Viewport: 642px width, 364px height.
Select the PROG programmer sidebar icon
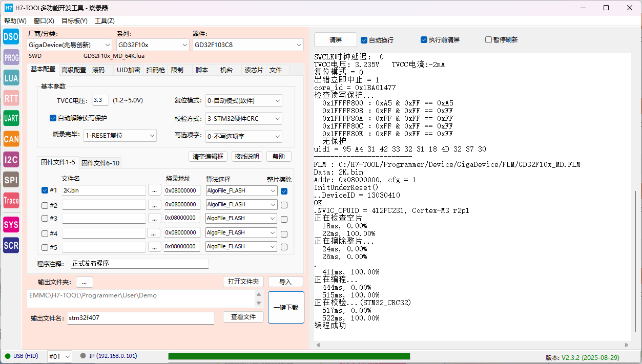point(11,57)
